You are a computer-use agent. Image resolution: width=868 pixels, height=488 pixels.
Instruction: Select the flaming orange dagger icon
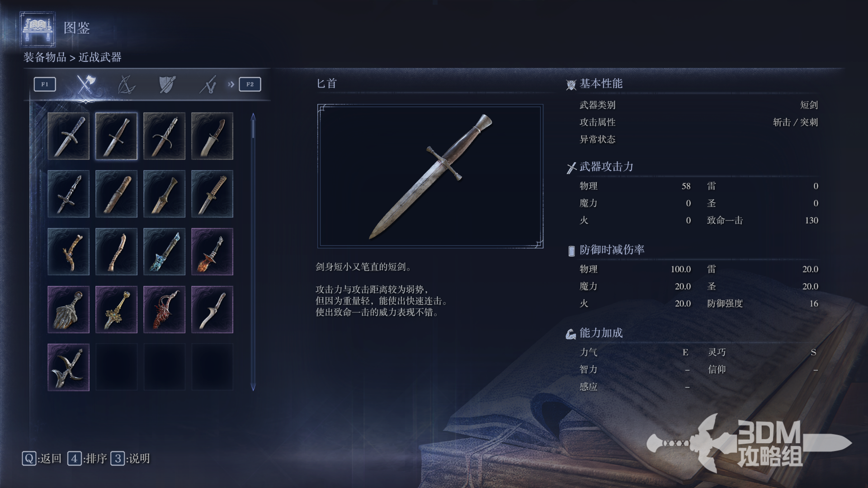pos(212,252)
